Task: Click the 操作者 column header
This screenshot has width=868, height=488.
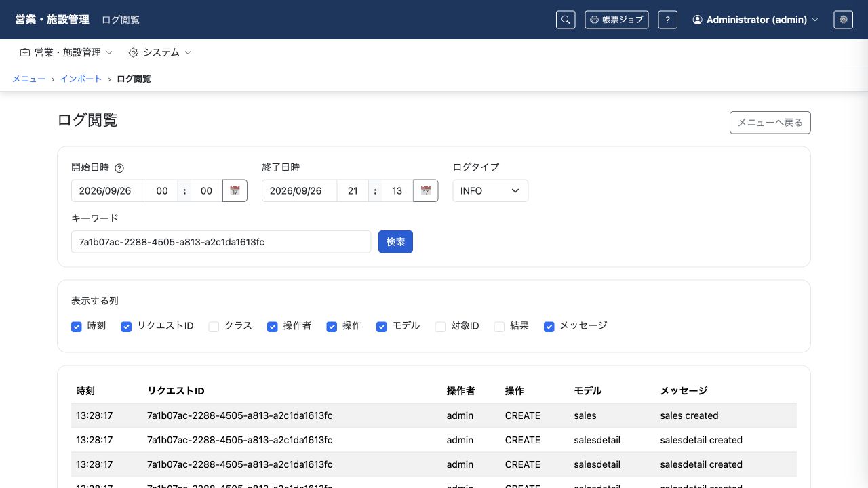Action: tap(461, 391)
